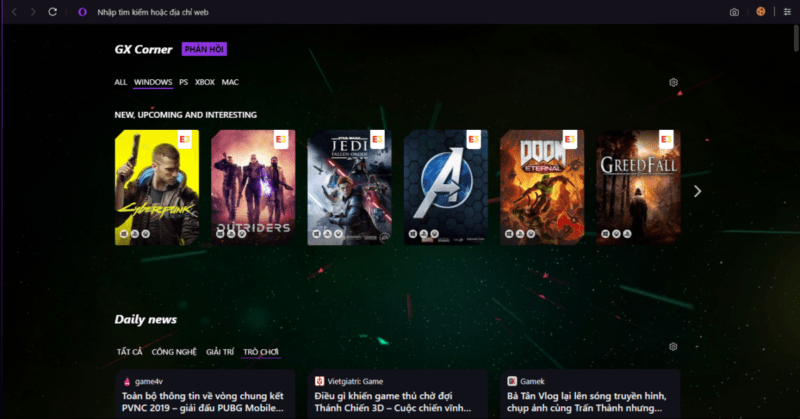800x419 pixels.
Task: Click the GX Corner heading
Action: (x=143, y=50)
